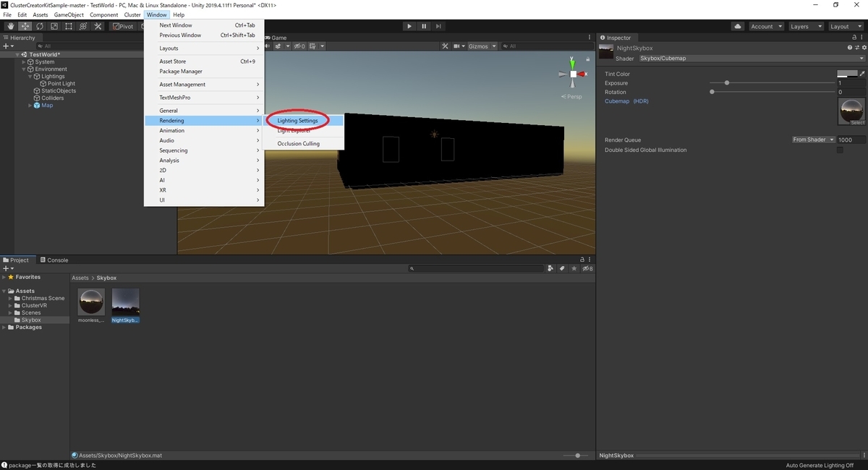Collapse the Environment object
This screenshot has width=868, height=470.
point(24,69)
